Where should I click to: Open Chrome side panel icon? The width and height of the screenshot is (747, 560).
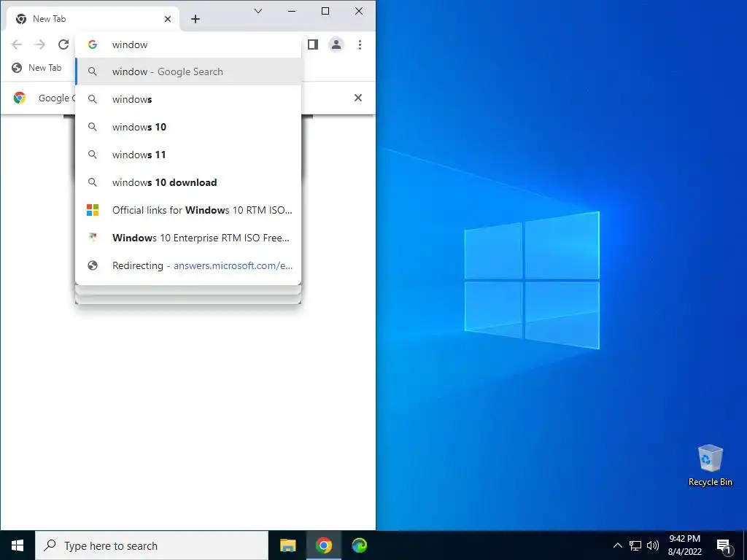(x=312, y=44)
